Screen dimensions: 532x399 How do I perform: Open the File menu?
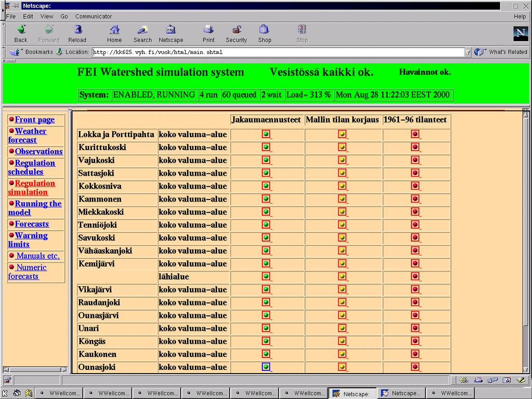(x=11, y=16)
